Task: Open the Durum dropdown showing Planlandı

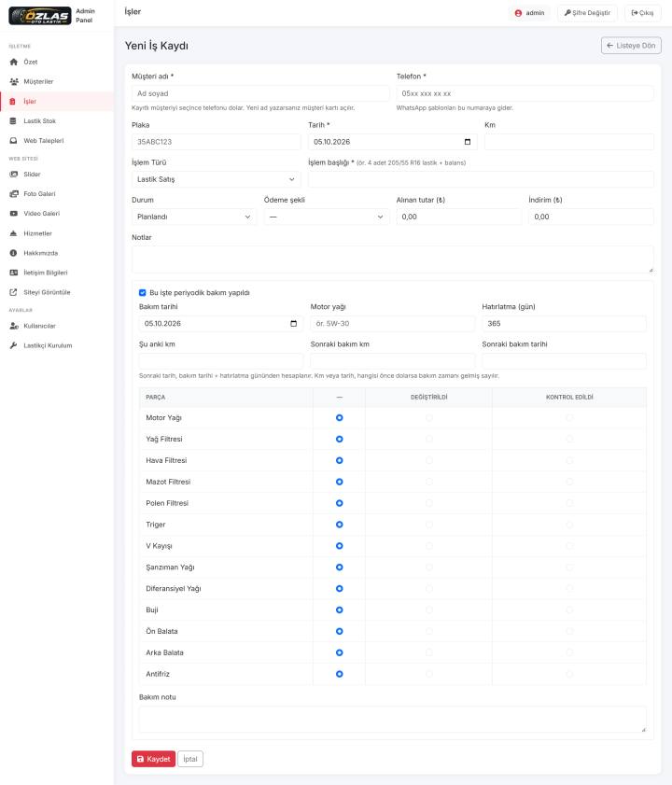Action: 194,217
